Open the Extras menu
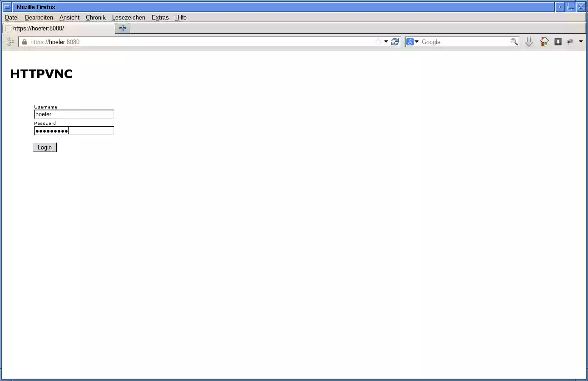588x381 pixels. pos(160,17)
